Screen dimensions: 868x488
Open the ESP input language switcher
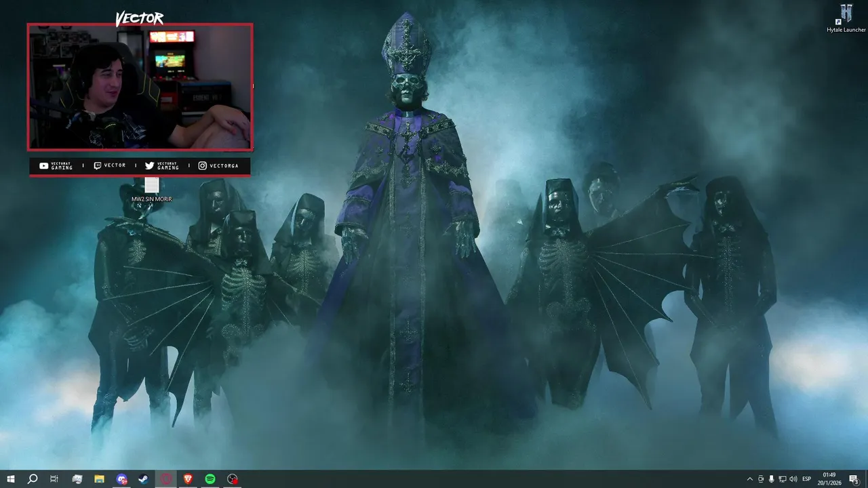(806, 479)
